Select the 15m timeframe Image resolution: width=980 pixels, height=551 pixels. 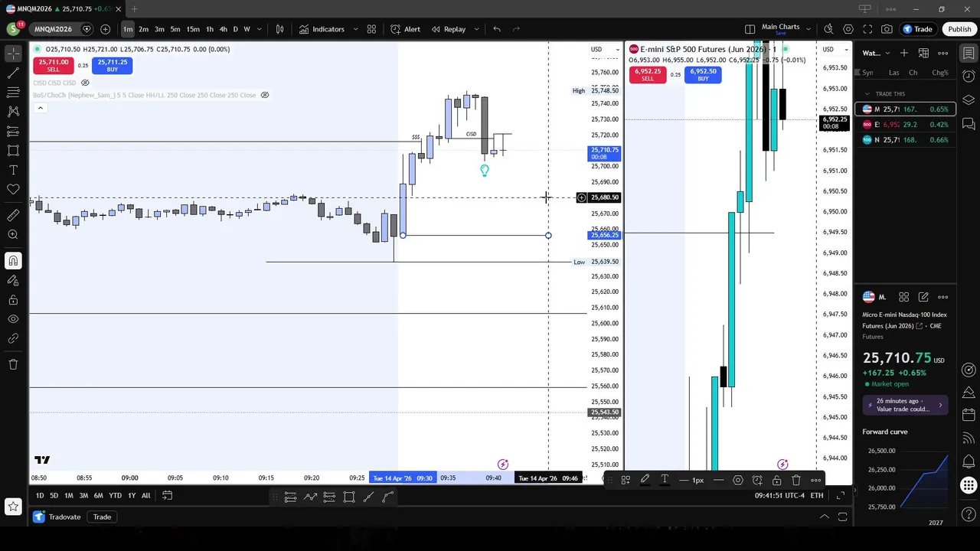(193, 29)
